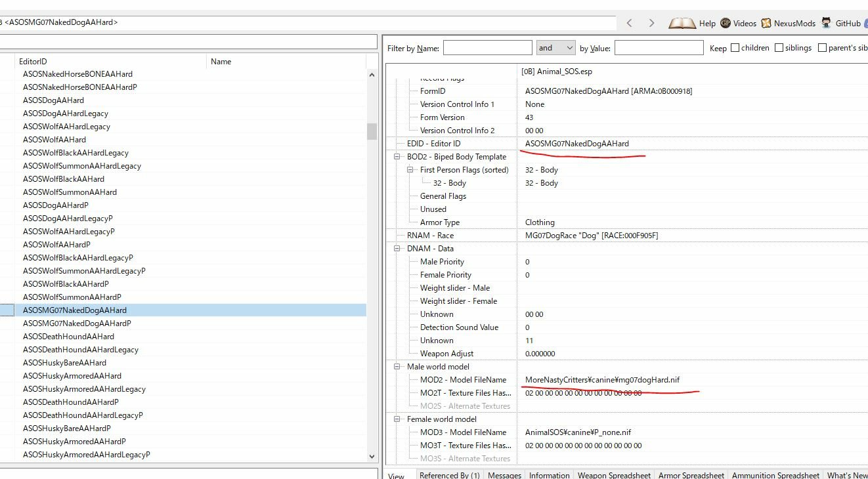The image size is (868, 479).
Task: Select ASOSHuskyBareAAHard record
Action: coord(64,363)
